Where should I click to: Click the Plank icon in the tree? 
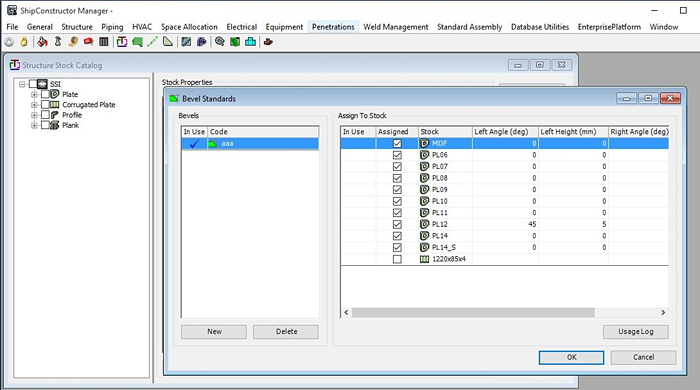54,125
